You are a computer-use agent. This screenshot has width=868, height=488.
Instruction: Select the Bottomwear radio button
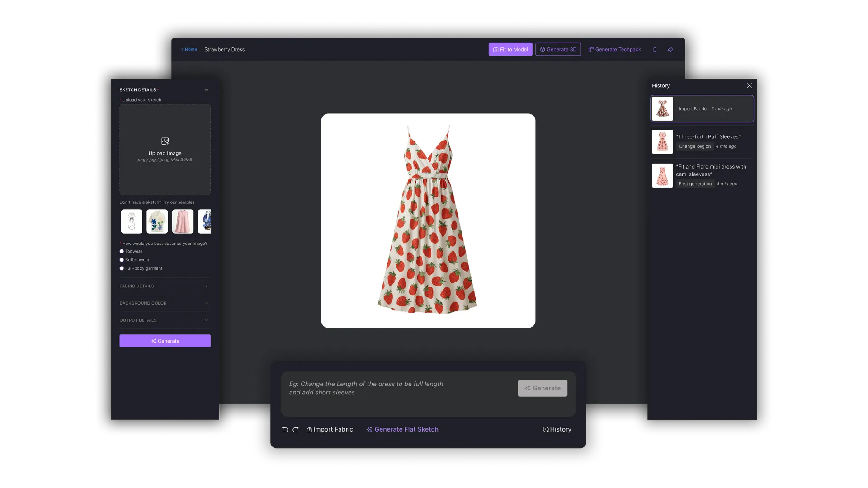pyautogui.click(x=122, y=260)
